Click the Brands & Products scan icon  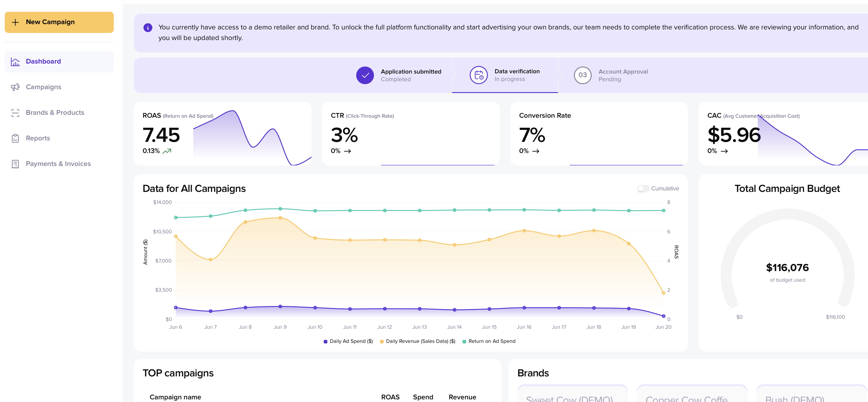click(15, 113)
